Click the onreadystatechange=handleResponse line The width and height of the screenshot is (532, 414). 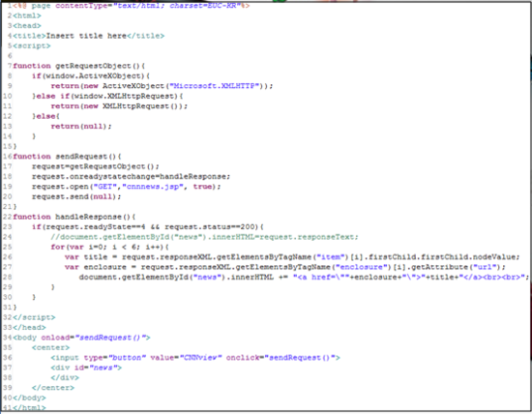point(132,176)
